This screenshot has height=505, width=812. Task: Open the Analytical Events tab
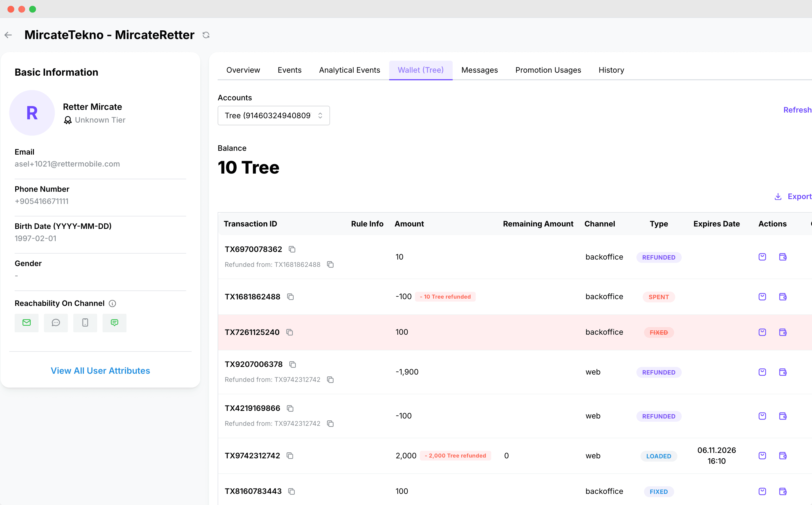click(349, 70)
